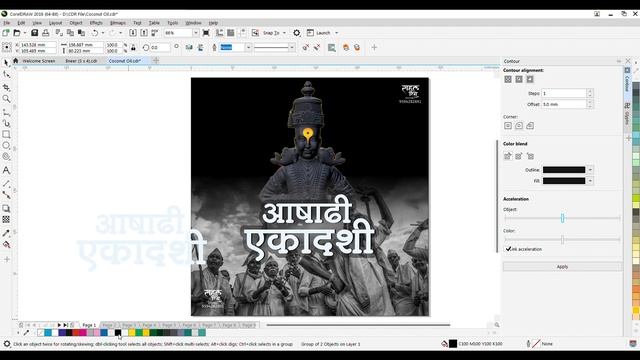Select the Polygon tool in the toolbox

(6, 157)
